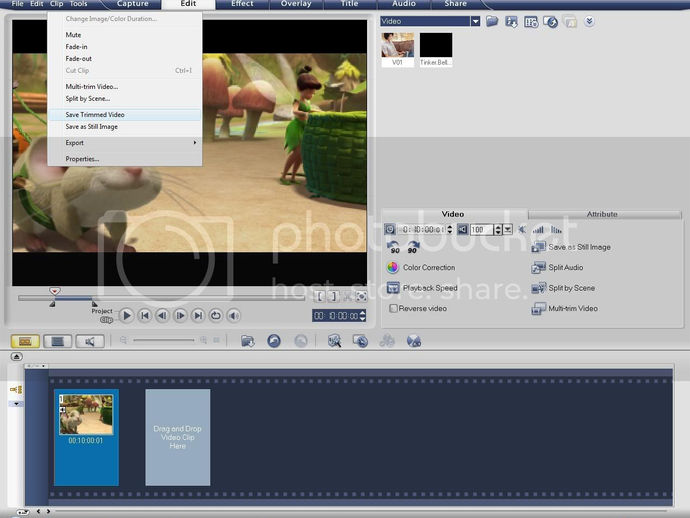Click the system volume speaker button

tap(234, 316)
